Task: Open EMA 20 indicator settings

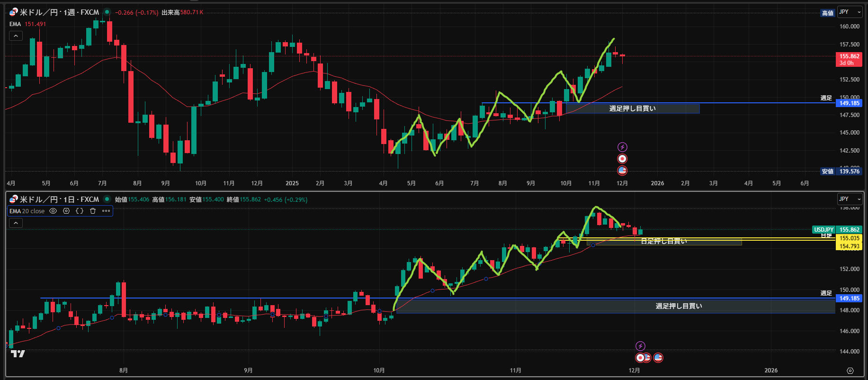Action: tap(66, 211)
